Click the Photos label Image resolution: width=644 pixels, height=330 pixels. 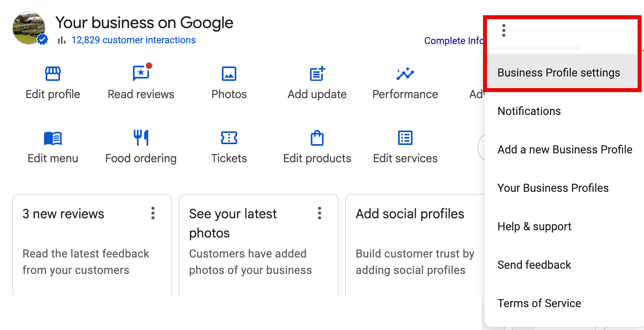tap(229, 94)
